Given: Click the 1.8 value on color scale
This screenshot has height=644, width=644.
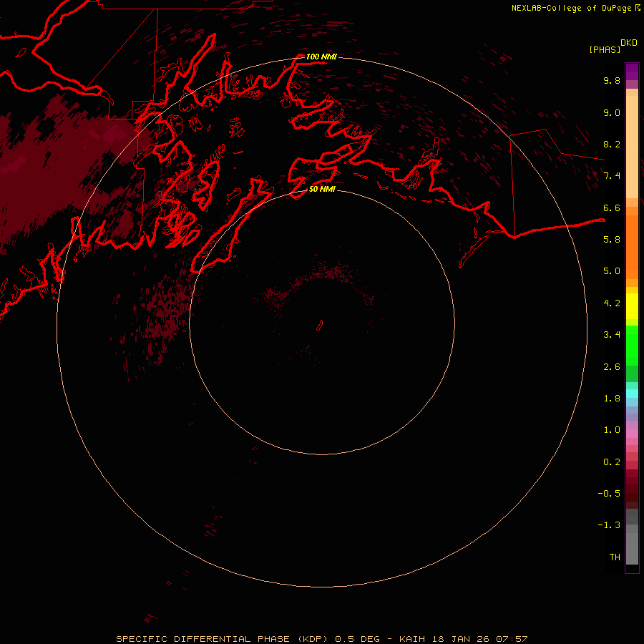Looking at the screenshot, I should pyautogui.click(x=612, y=399).
